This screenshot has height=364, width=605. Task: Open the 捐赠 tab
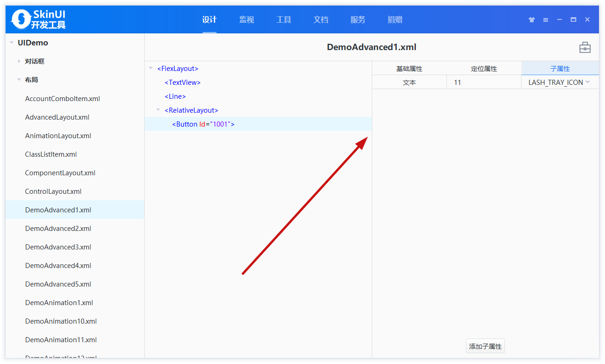click(x=395, y=19)
